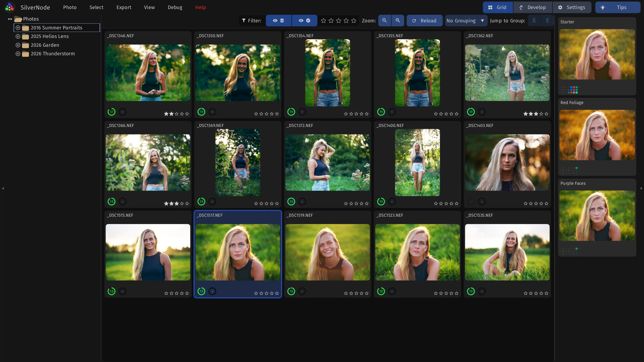Screen dimensions: 644x362
Task: Click the dash marker on _DSC1350.NEF
Action: click(x=212, y=112)
